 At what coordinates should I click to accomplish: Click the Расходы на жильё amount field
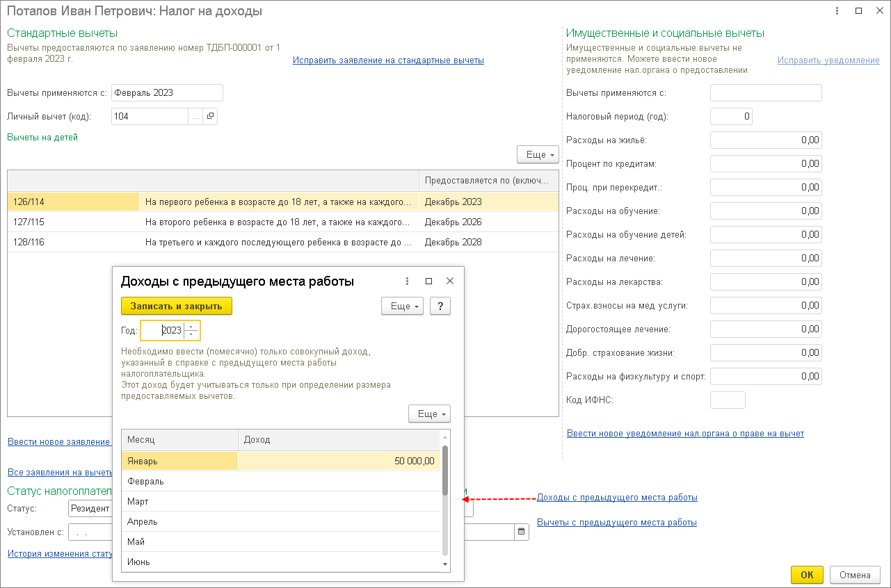coord(766,140)
